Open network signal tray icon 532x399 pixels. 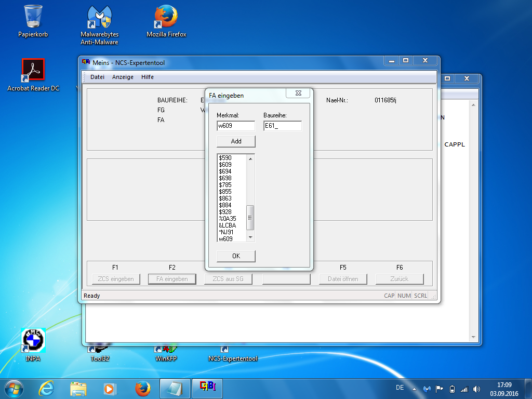[464, 389]
